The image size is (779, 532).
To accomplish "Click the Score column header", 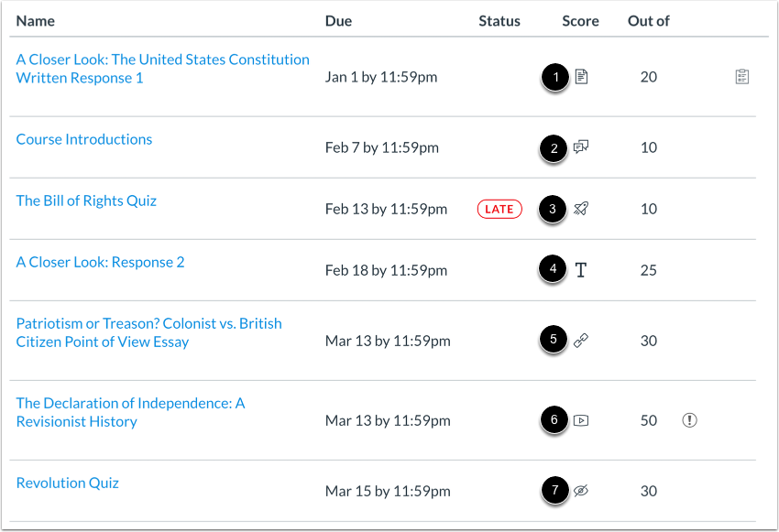I will click(x=580, y=21).
